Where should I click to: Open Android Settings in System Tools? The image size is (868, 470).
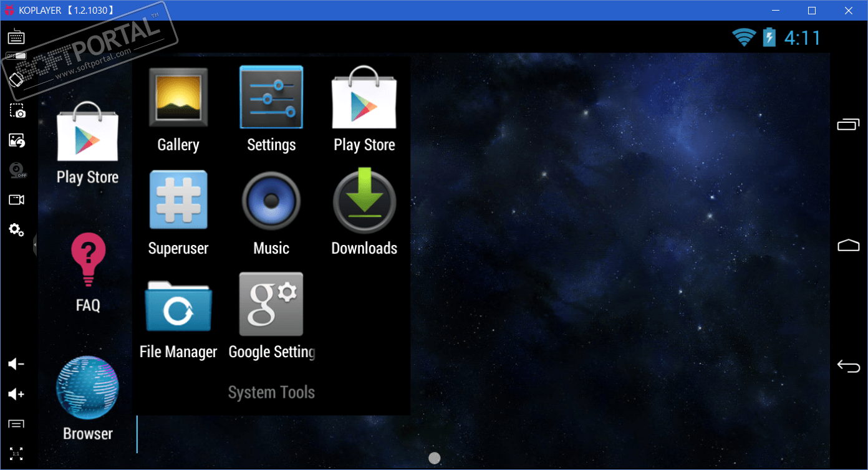tap(271, 110)
